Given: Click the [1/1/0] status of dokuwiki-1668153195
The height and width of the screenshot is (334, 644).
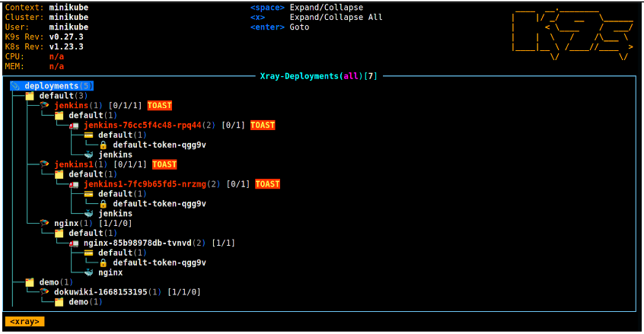Looking at the screenshot, I should click(184, 292).
